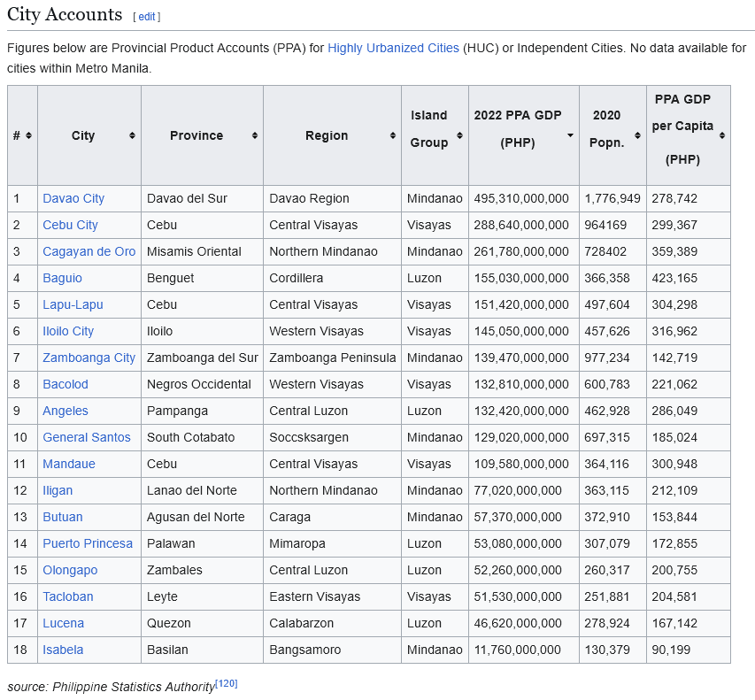
Task: Select population value 964169
Action: tap(605, 225)
